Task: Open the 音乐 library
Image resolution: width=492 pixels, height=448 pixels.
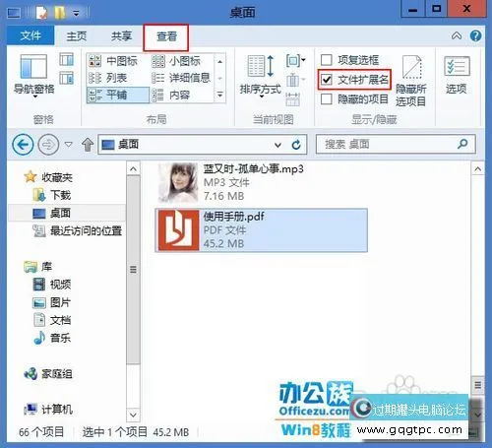Action: coord(52,338)
